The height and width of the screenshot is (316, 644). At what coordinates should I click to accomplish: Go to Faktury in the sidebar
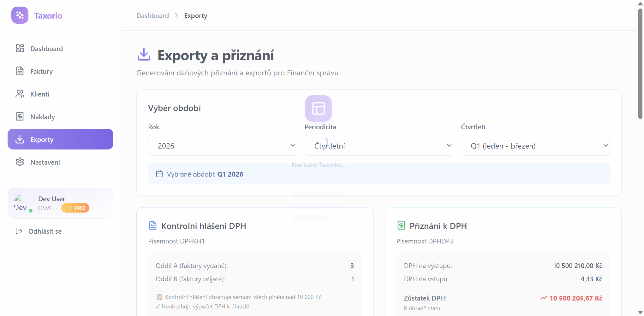41,72
